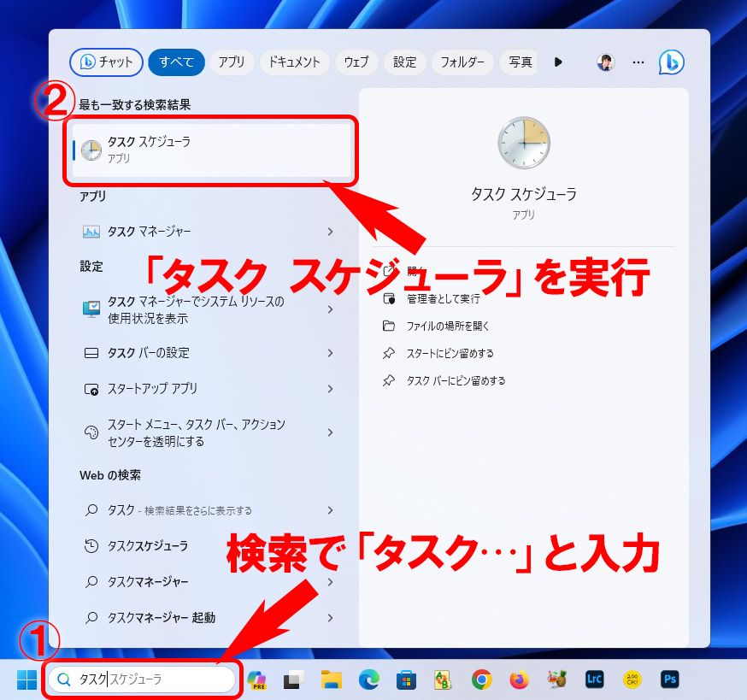This screenshot has height=700, width=747.
Task: Open the best match タスク スケジューラ result
Action: point(211,150)
